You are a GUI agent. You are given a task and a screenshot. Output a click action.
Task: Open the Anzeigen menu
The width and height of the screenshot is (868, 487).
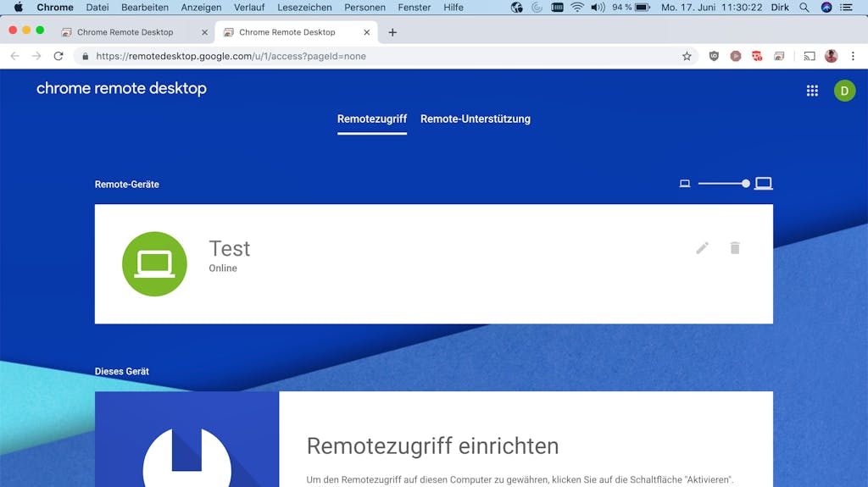[x=201, y=7]
